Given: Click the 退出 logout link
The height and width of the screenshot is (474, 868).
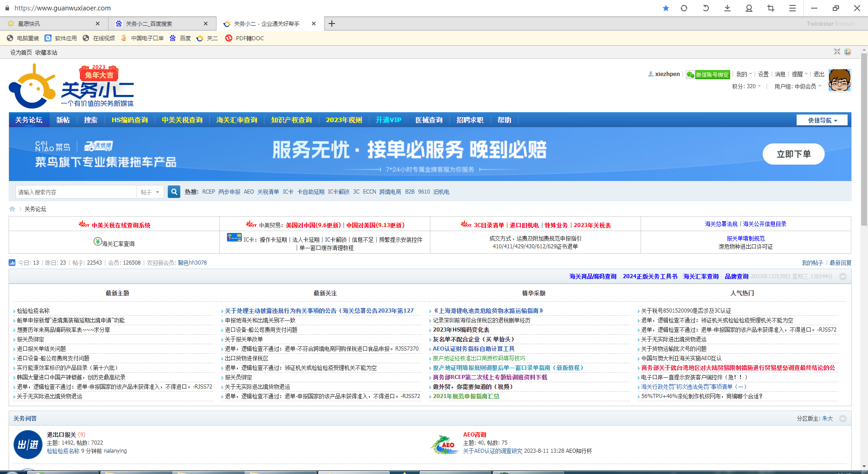Looking at the screenshot, I should 819,74.
